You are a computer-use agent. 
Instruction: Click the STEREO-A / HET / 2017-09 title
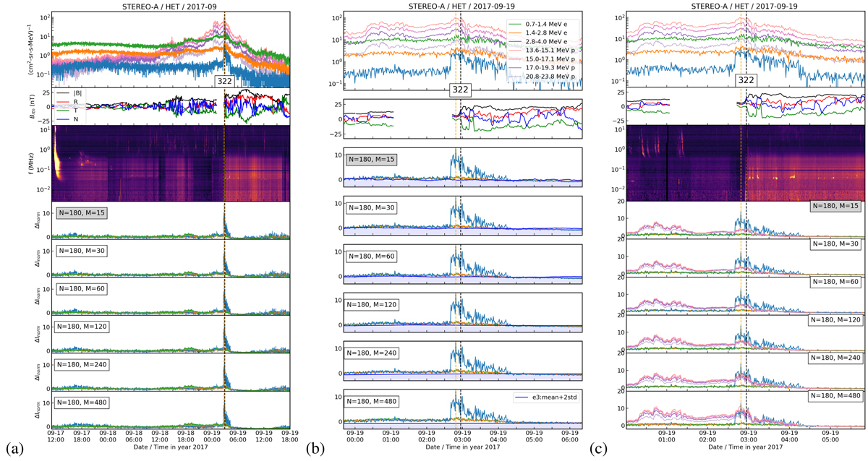170,6
